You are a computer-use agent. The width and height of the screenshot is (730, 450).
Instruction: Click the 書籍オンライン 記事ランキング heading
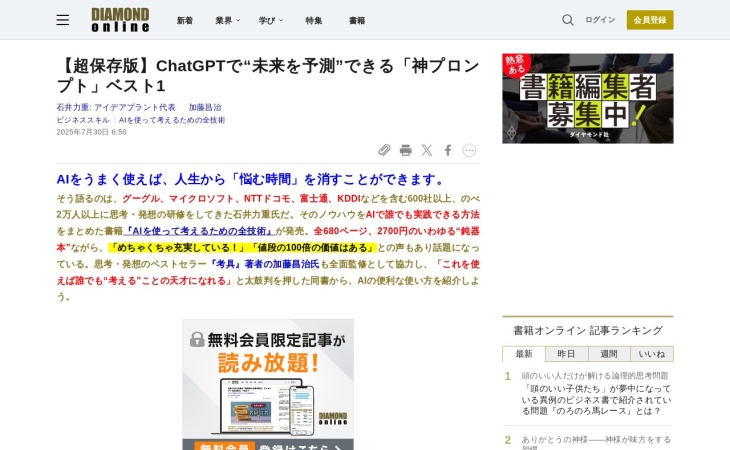[588, 330]
